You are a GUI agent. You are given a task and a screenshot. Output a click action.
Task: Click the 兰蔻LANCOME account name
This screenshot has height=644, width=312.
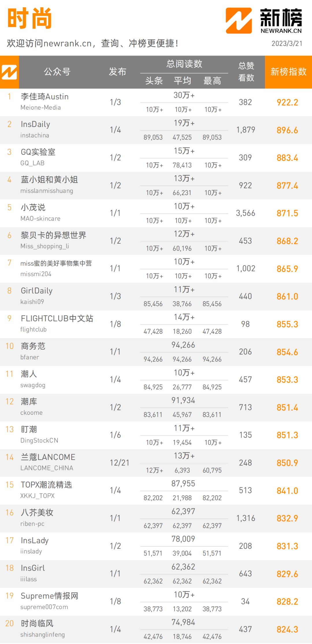coord(48,457)
